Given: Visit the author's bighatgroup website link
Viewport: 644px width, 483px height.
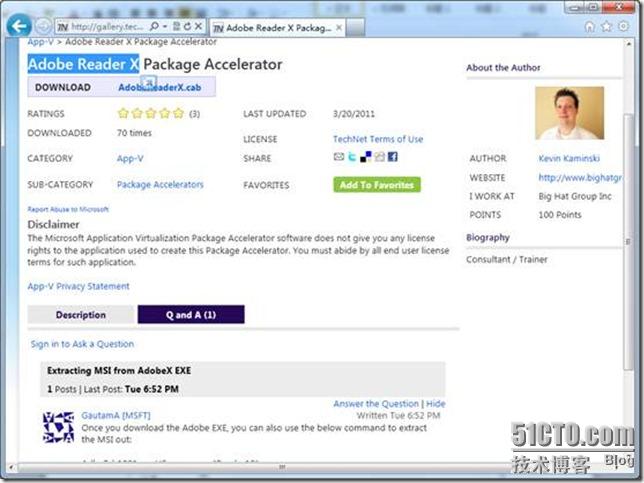Looking at the screenshot, I should pyautogui.click(x=580, y=178).
